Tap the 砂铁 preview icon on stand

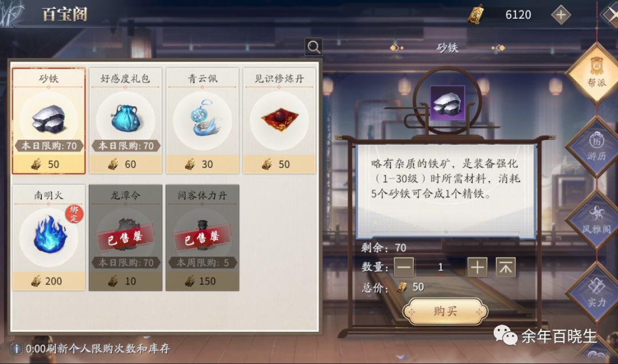point(447,103)
